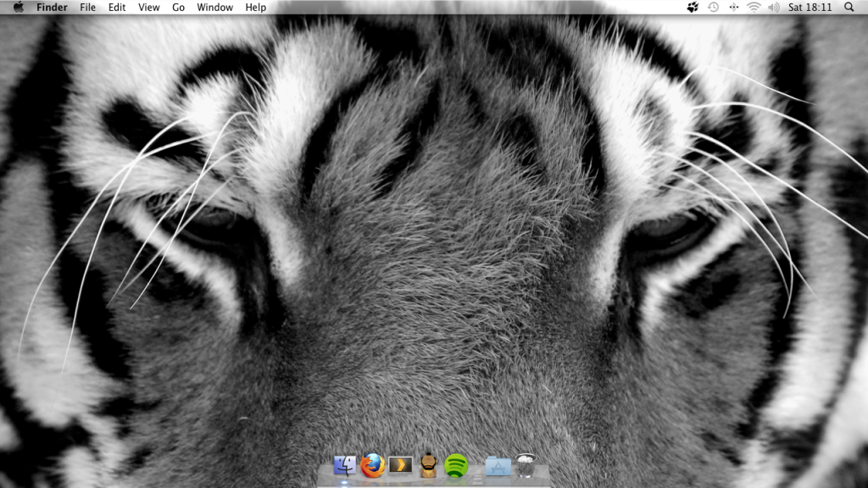Click the Sat 18:11 clock display
This screenshot has width=868, height=488.
[x=810, y=7]
